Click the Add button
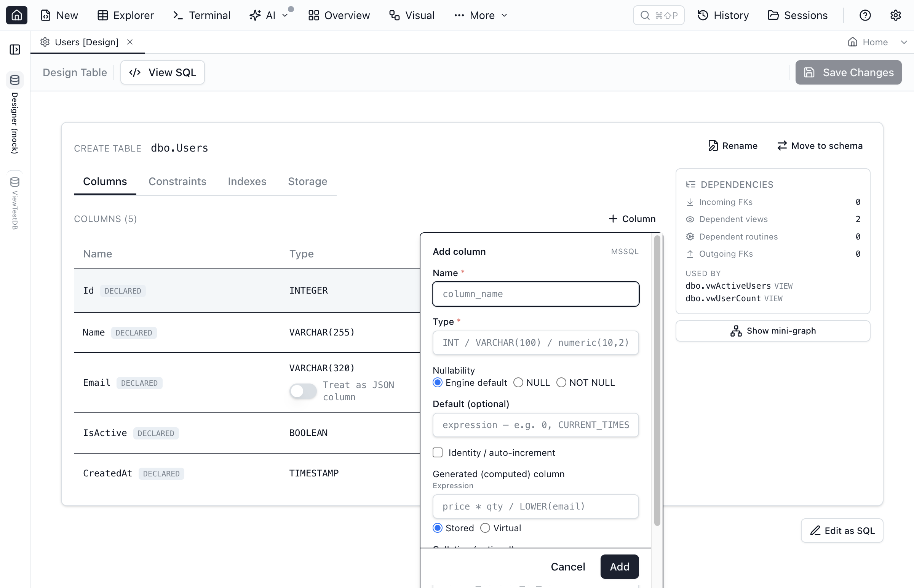The image size is (914, 588). (x=620, y=567)
